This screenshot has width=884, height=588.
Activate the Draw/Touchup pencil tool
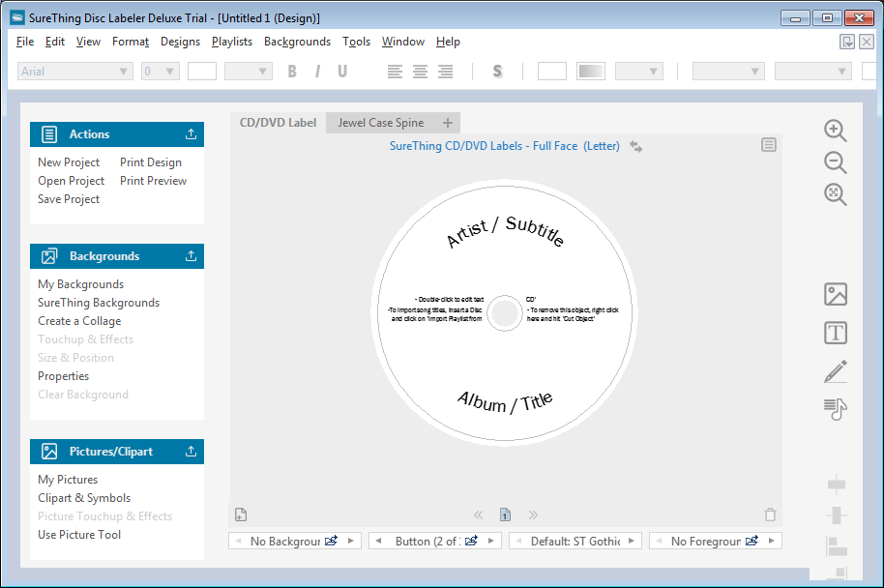[x=835, y=370]
